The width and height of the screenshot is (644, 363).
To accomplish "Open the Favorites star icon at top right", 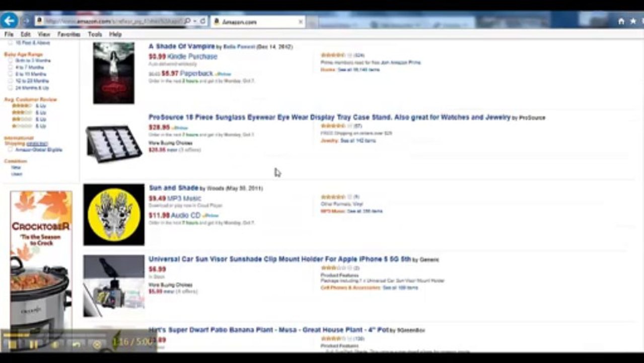I will click(x=632, y=21).
